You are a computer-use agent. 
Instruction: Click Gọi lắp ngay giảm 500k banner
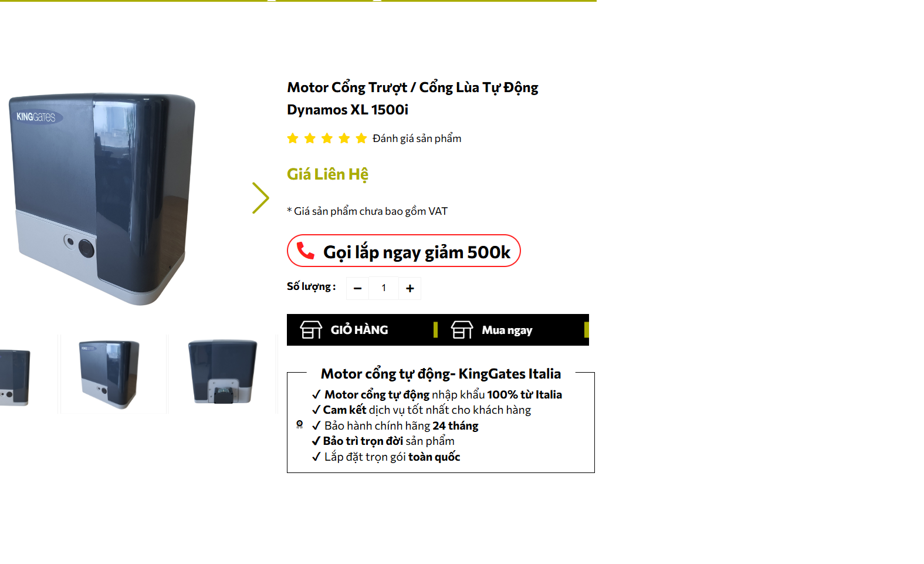404,251
